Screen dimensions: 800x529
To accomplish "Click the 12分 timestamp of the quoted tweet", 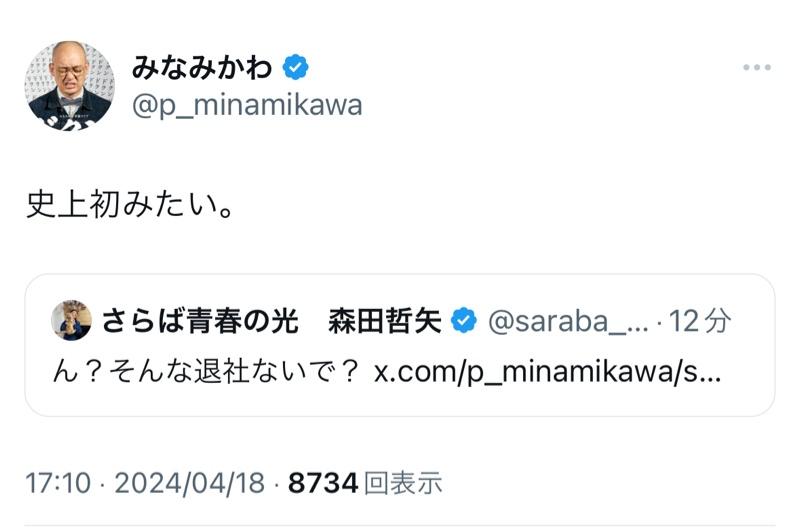I will [x=700, y=321].
